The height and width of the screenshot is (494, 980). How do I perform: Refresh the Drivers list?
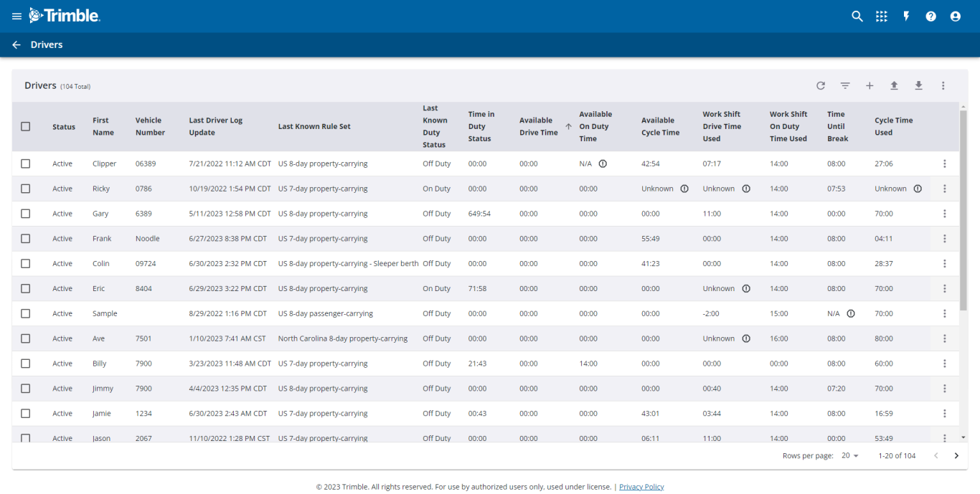click(820, 85)
